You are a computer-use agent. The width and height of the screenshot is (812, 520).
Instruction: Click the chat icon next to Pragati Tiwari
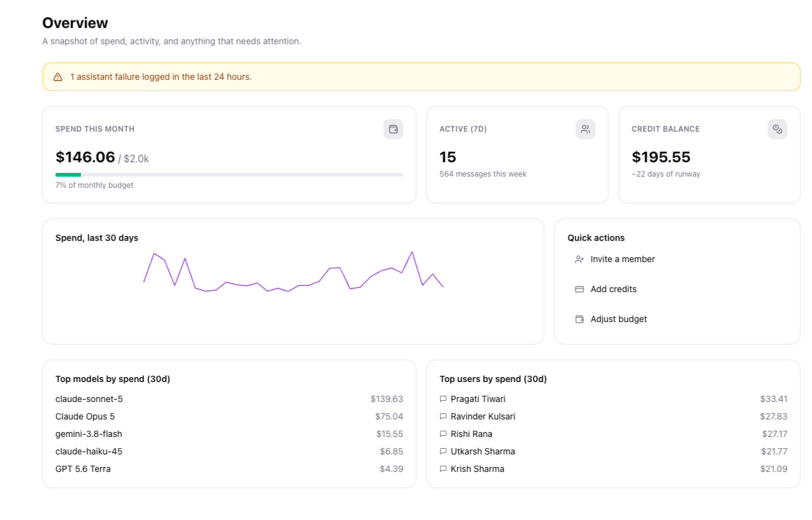tap(443, 399)
